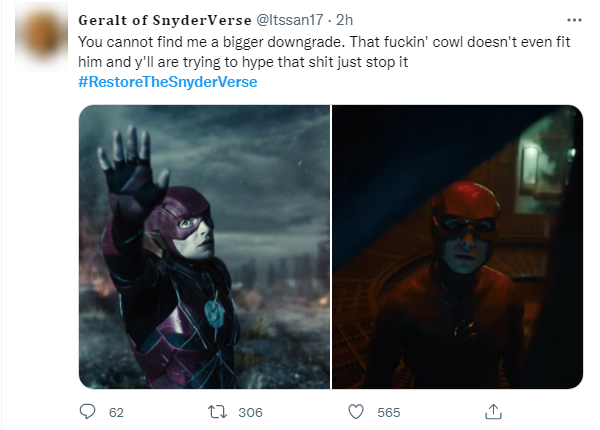
Task: Click the tweet text about the cowl
Action: tap(324, 52)
